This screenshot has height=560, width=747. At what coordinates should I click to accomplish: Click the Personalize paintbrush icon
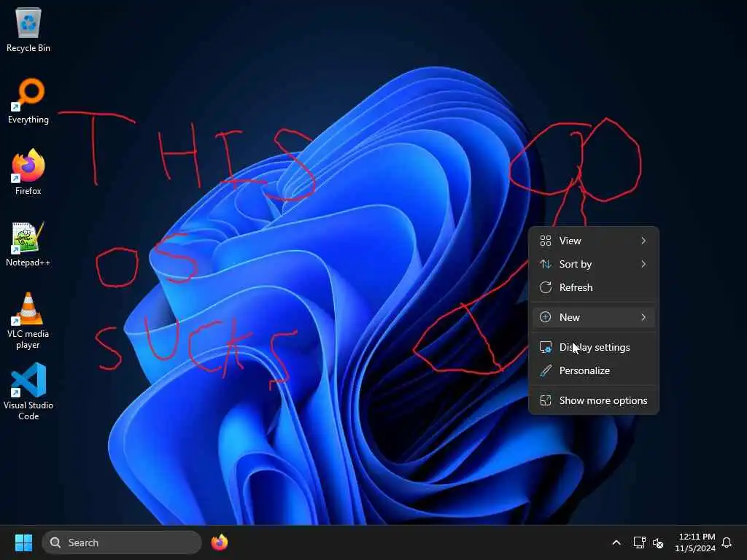point(546,370)
